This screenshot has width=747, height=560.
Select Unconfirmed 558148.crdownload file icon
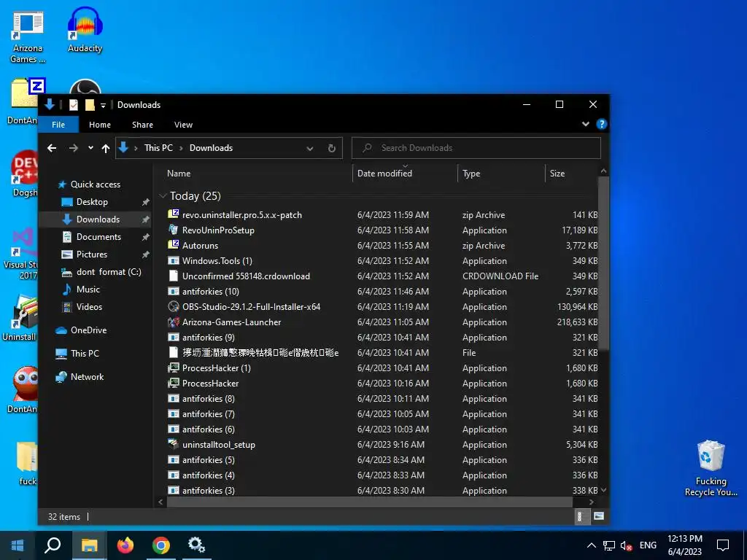tap(174, 276)
